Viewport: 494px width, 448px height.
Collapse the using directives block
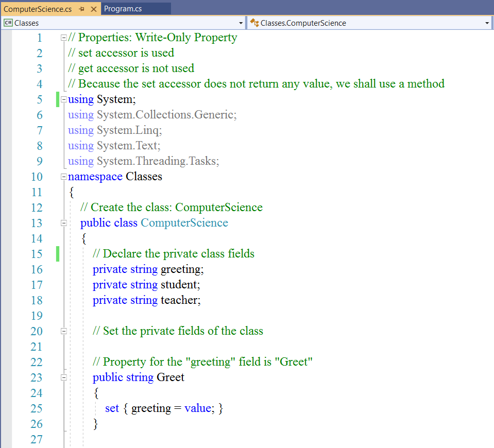[64, 99]
